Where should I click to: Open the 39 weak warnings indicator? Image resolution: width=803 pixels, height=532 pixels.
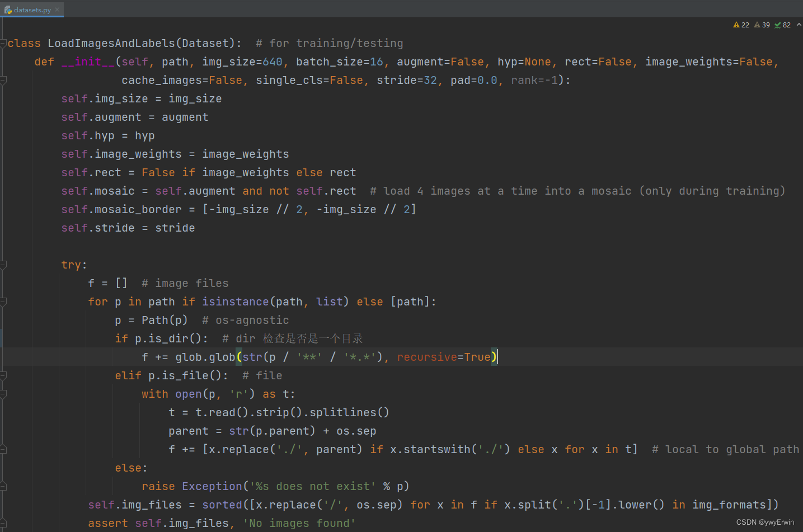762,25
